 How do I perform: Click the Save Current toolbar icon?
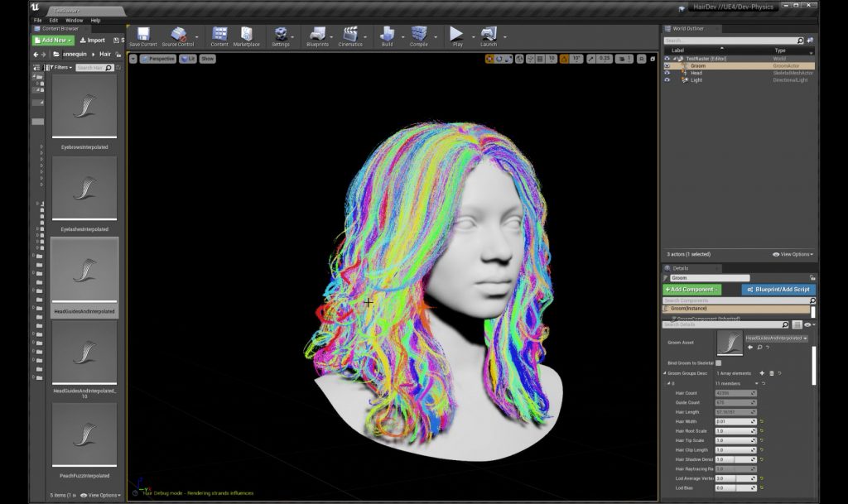(143, 35)
